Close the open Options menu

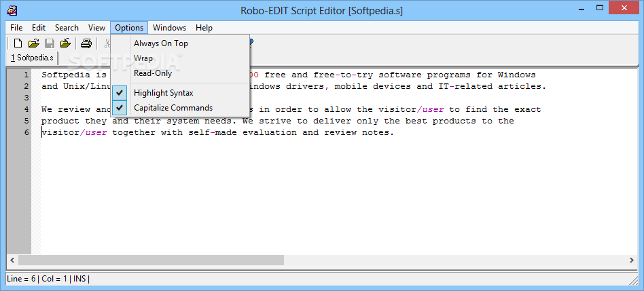point(129,28)
